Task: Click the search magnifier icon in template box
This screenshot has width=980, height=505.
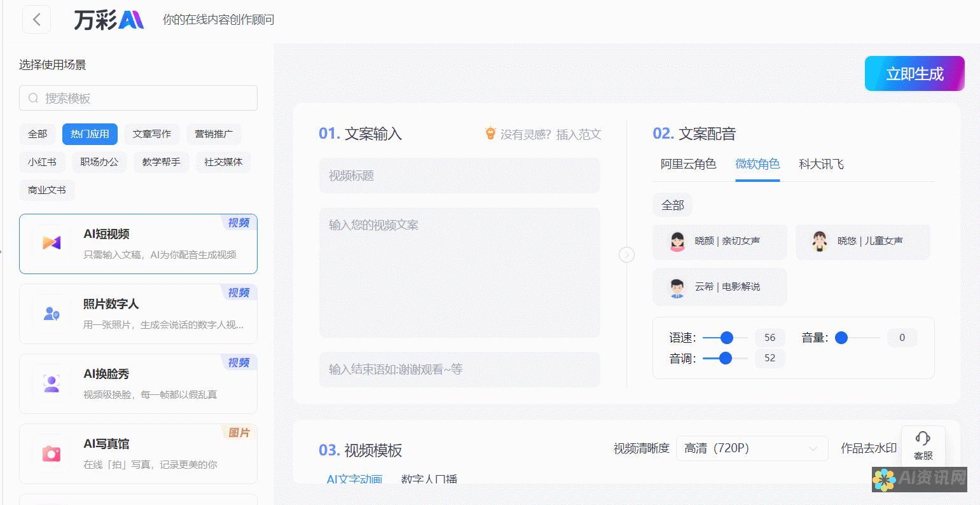Action: [x=33, y=99]
